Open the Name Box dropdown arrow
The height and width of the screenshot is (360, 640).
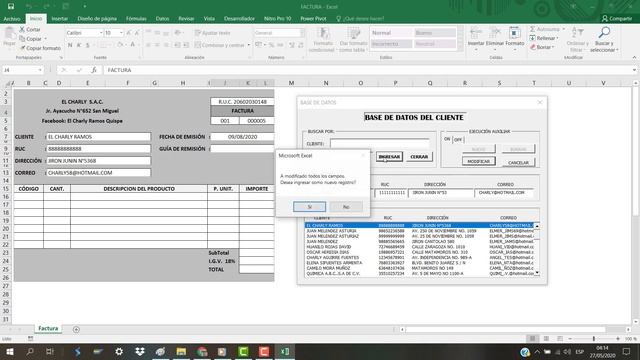pyautogui.click(x=40, y=70)
